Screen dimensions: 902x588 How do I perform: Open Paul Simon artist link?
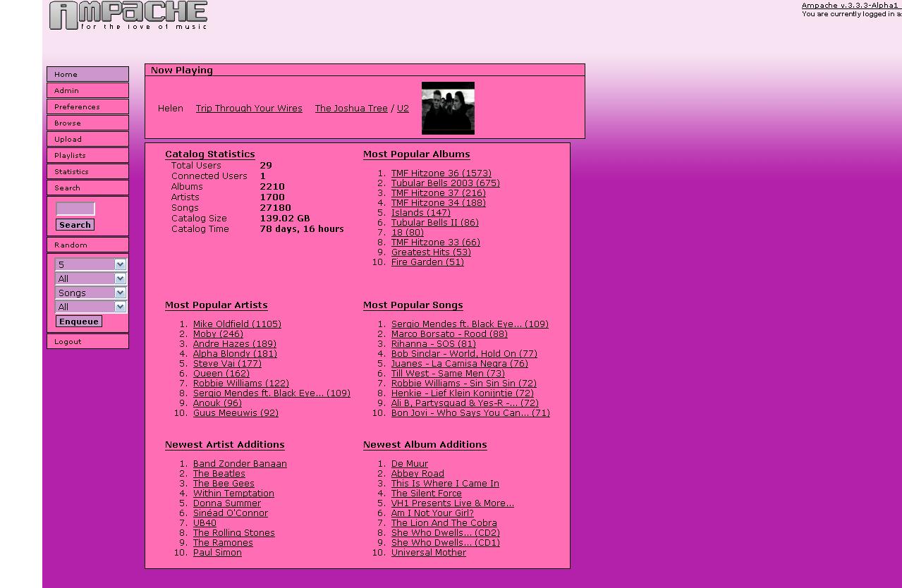point(217,553)
